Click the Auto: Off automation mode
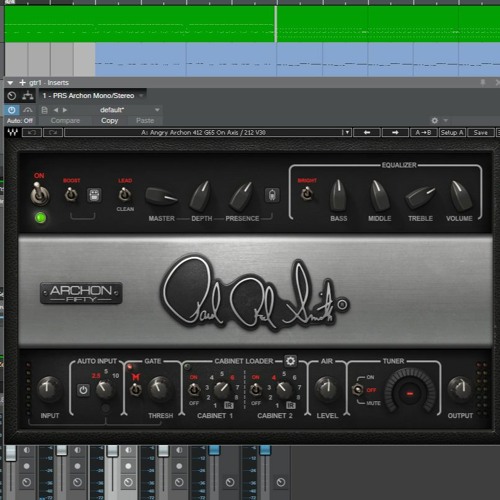 pos(20,121)
